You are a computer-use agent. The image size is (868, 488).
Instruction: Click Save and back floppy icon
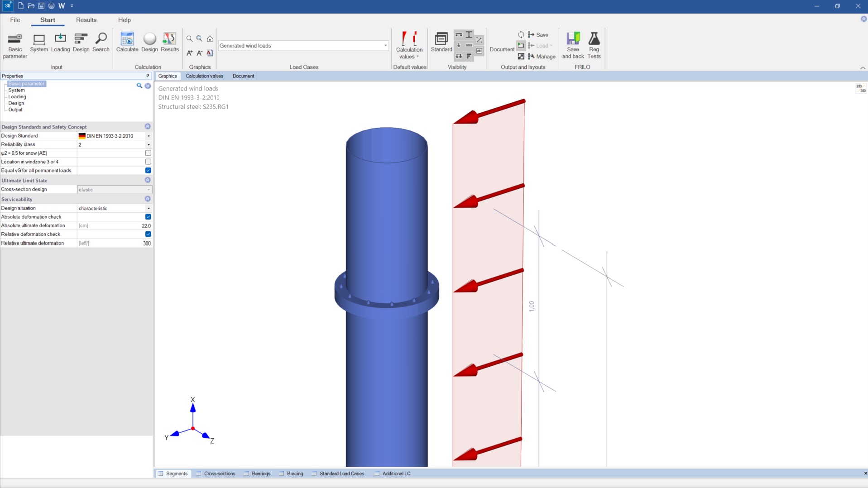coord(573,45)
